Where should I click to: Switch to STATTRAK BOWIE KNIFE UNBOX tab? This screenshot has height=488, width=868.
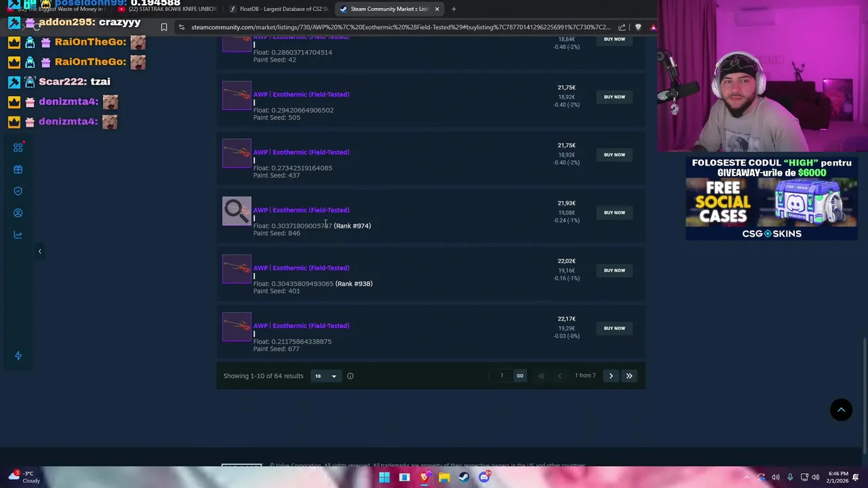[x=167, y=9]
